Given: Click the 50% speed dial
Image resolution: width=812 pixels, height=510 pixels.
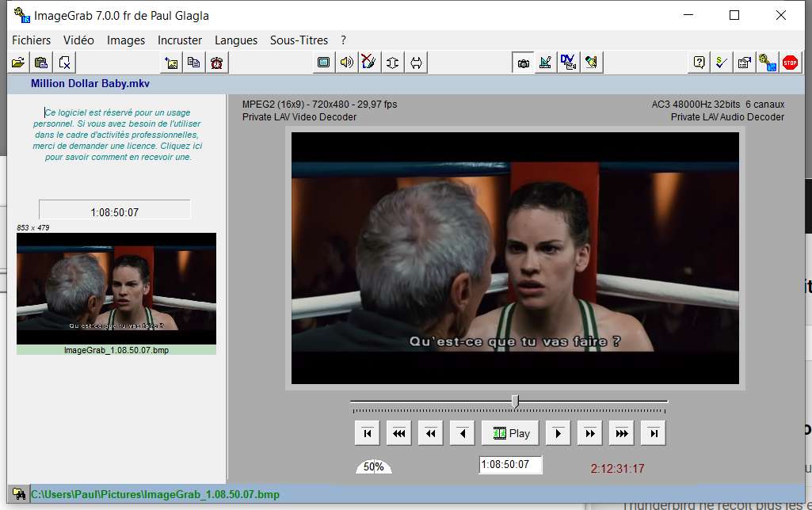Looking at the screenshot, I should pos(373,466).
